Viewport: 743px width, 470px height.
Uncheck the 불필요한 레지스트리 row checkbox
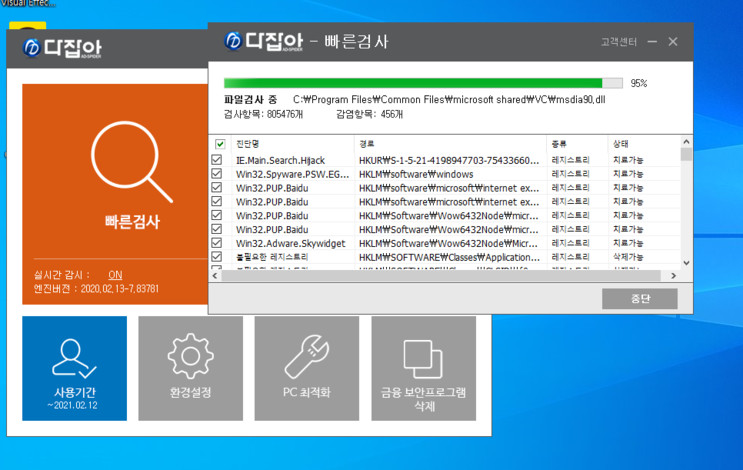[x=217, y=257]
